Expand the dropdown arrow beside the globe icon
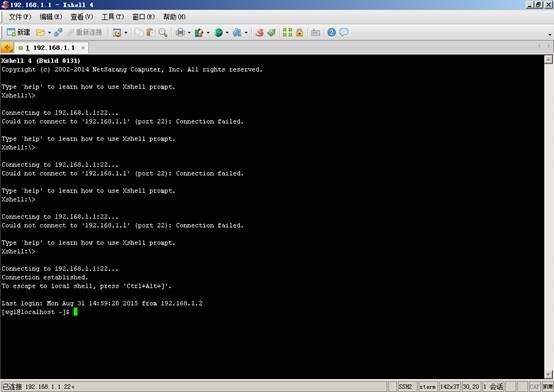Screen dimensions: 554x392 [x=227, y=33]
